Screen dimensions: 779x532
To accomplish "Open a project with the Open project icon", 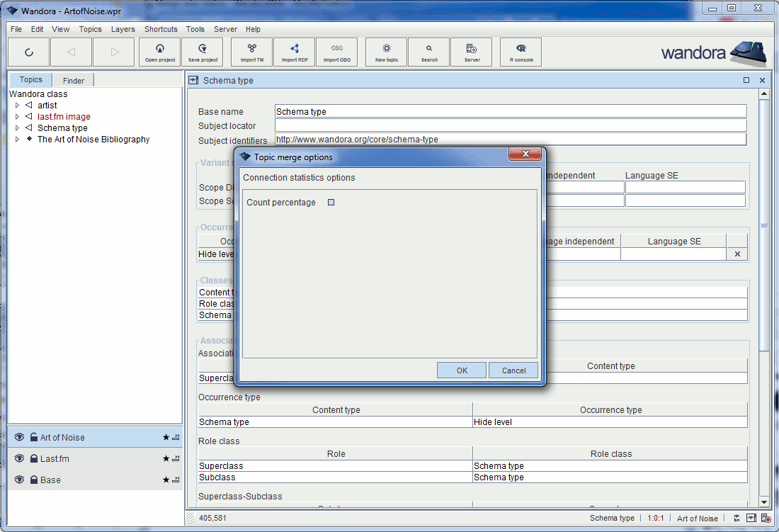I will 159,51.
